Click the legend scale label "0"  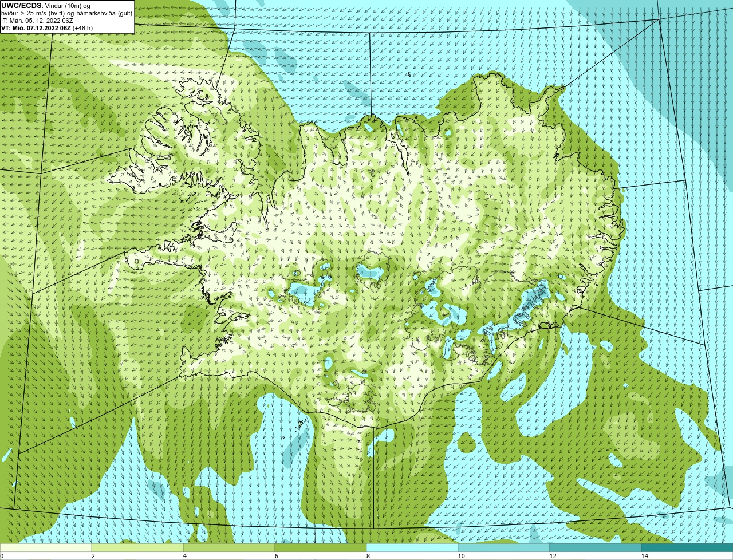pos(2,556)
